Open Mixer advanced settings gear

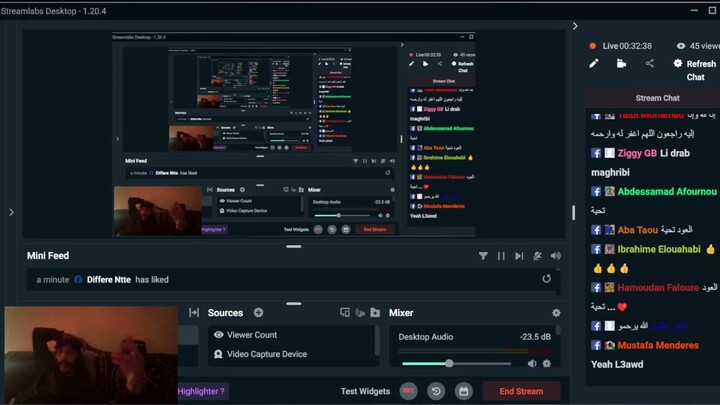[x=556, y=313]
